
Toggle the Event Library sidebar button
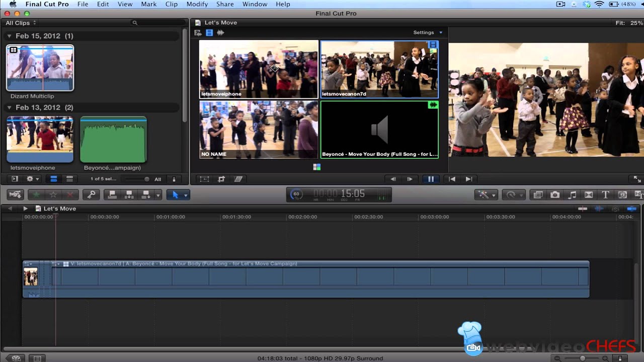(x=15, y=179)
